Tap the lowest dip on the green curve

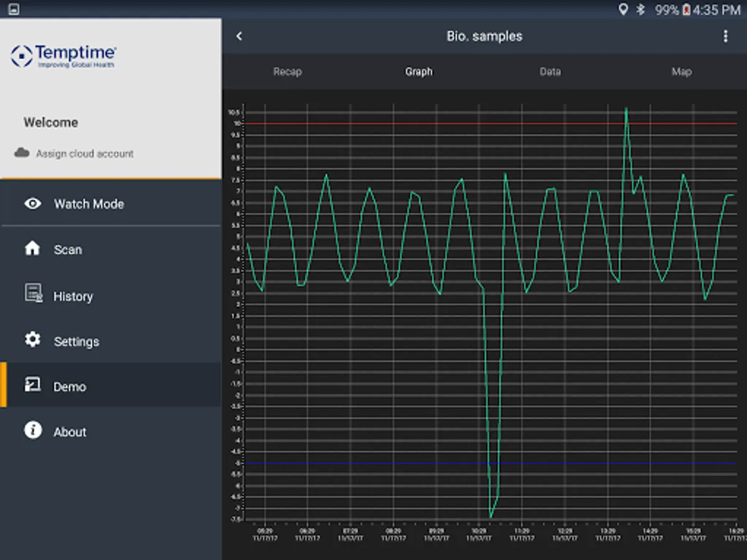pos(491,516)
